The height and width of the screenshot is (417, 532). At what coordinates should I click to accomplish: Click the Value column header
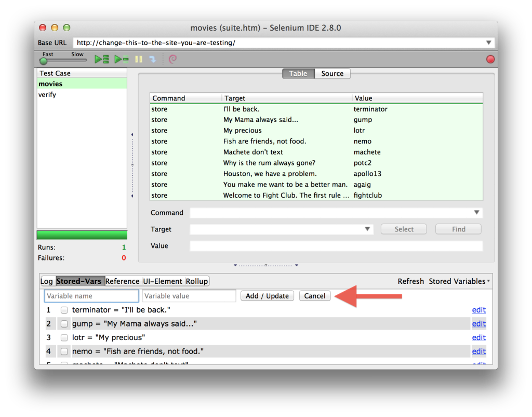pyautogui.click(x=417, y=98)
